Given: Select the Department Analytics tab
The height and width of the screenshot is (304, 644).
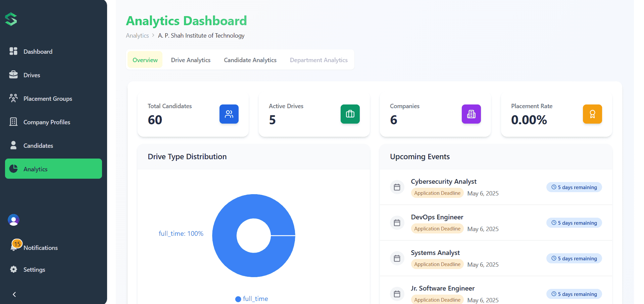Looking at the screenshot, I should 318,60.
